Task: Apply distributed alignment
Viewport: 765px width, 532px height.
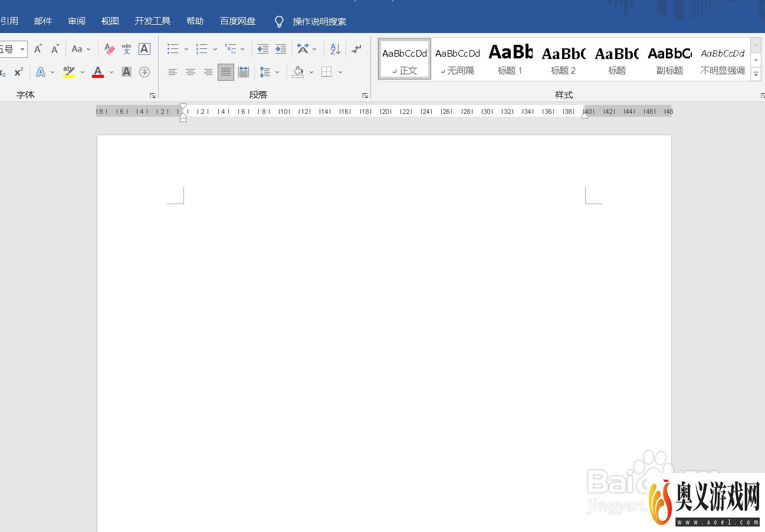Action: coord(244,72)
